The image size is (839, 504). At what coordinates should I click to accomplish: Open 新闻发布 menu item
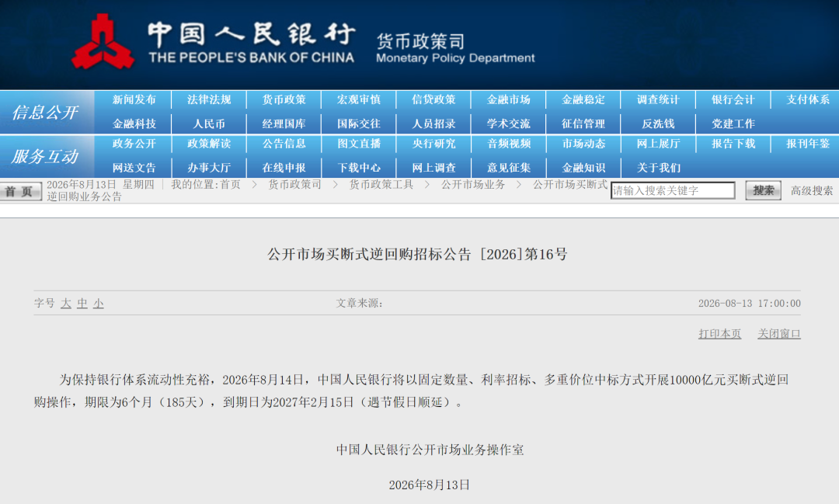(x=134, y=99)
